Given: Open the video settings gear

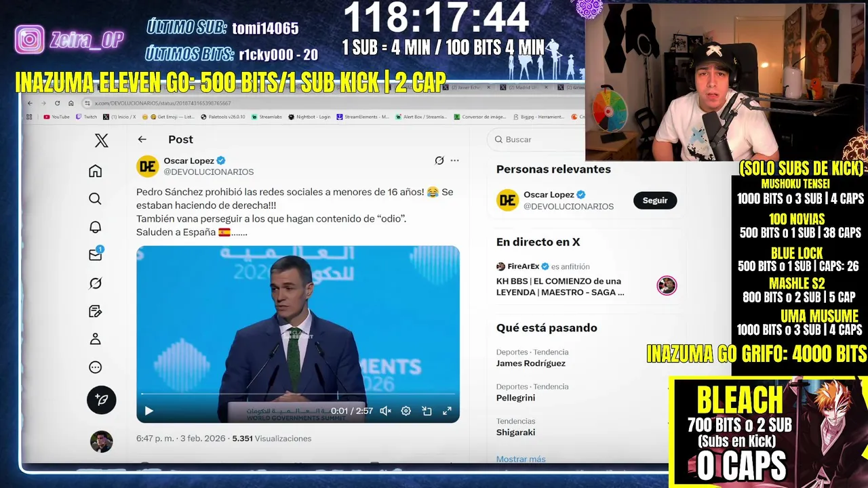Looking at the screenshot, I should pos(406,411).
